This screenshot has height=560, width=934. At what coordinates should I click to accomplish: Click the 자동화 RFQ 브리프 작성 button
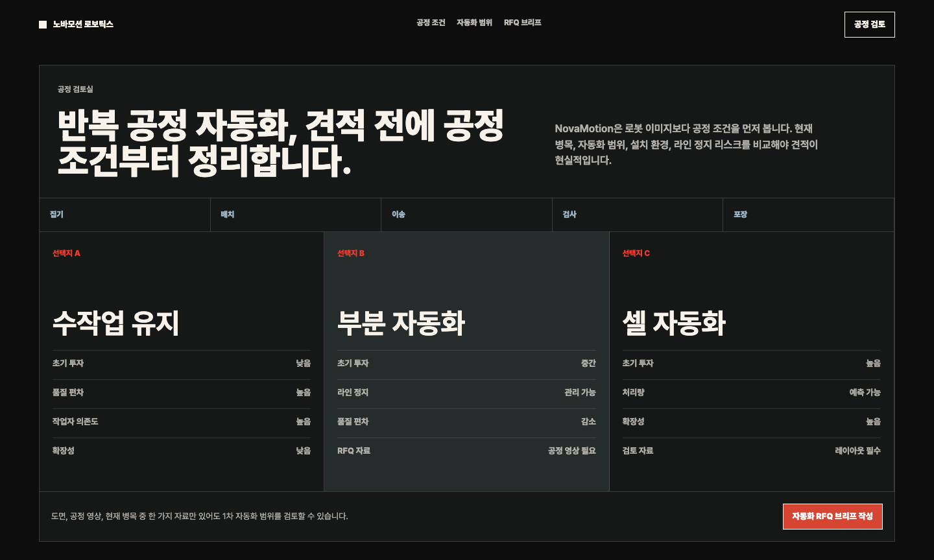[833, 517]
